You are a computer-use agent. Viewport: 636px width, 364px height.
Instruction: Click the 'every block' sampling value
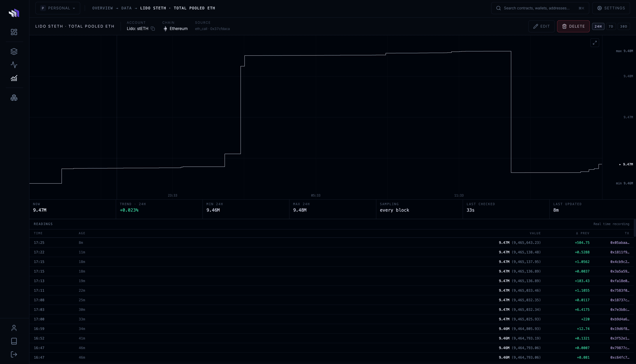point(395,210)
